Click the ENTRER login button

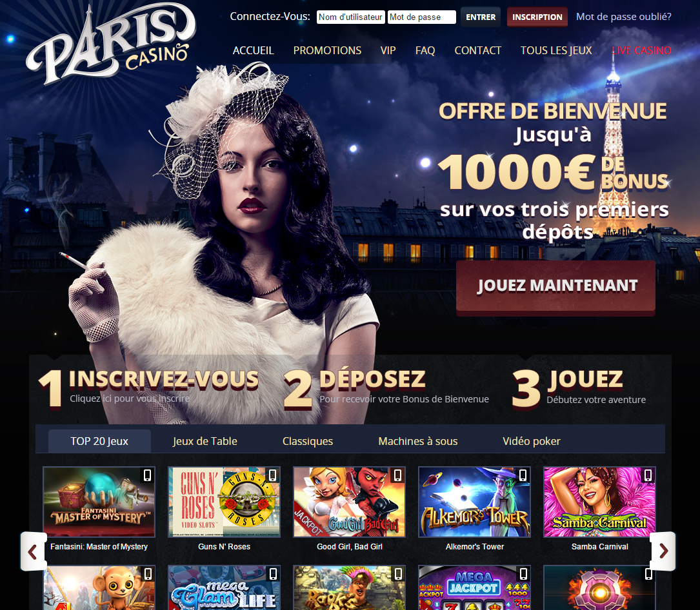[481, 17]
